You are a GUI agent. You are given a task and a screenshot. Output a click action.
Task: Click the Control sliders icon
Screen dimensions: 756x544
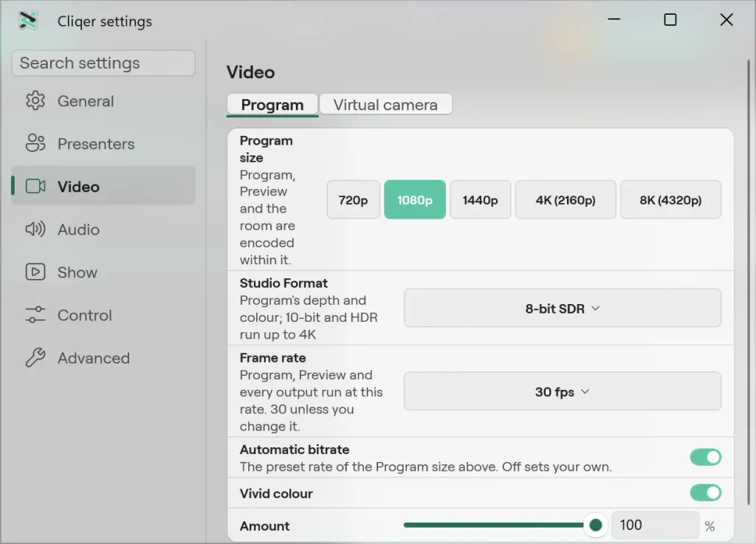[35, 315]
